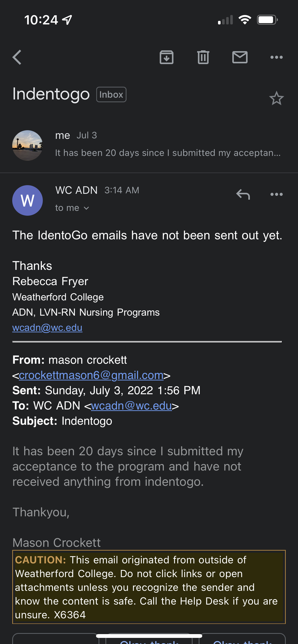Open wcadn@wc.edu link in signature
Image resolution: width=298 pixels, height=644 pixels.
[x=47, y=328]
